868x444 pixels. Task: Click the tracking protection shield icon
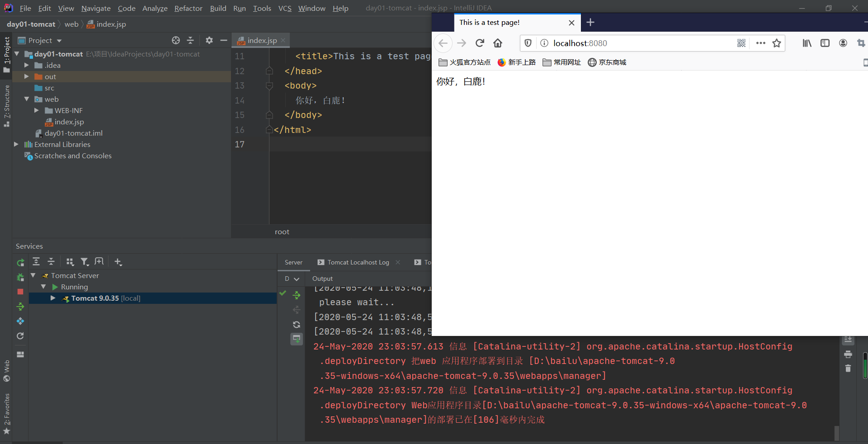(528, 43)
